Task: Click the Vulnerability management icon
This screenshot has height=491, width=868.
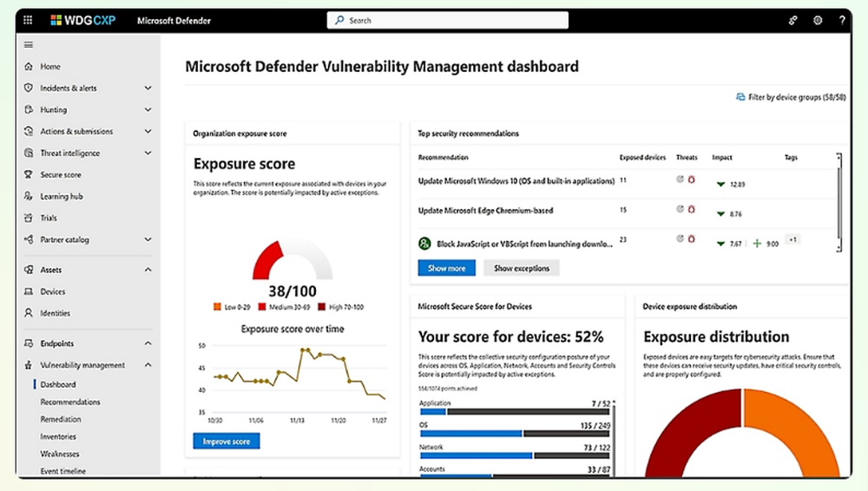Action: [x=29, y=365]
